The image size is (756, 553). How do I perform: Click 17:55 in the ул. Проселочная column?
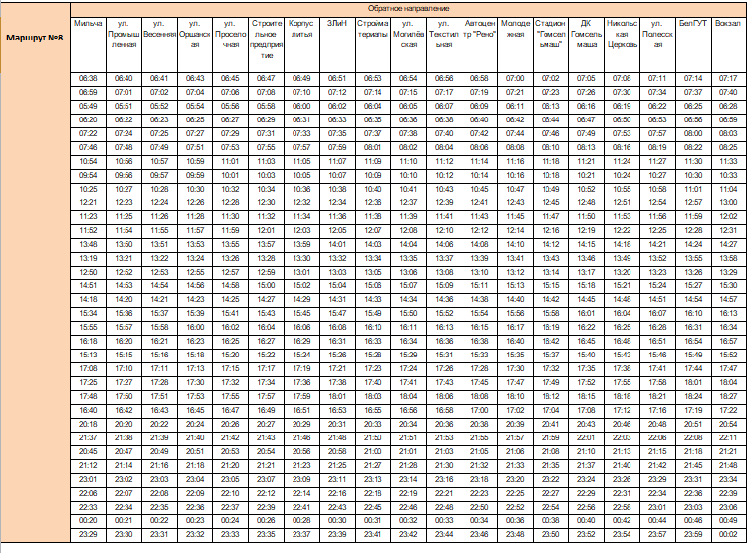pos(230,396)
